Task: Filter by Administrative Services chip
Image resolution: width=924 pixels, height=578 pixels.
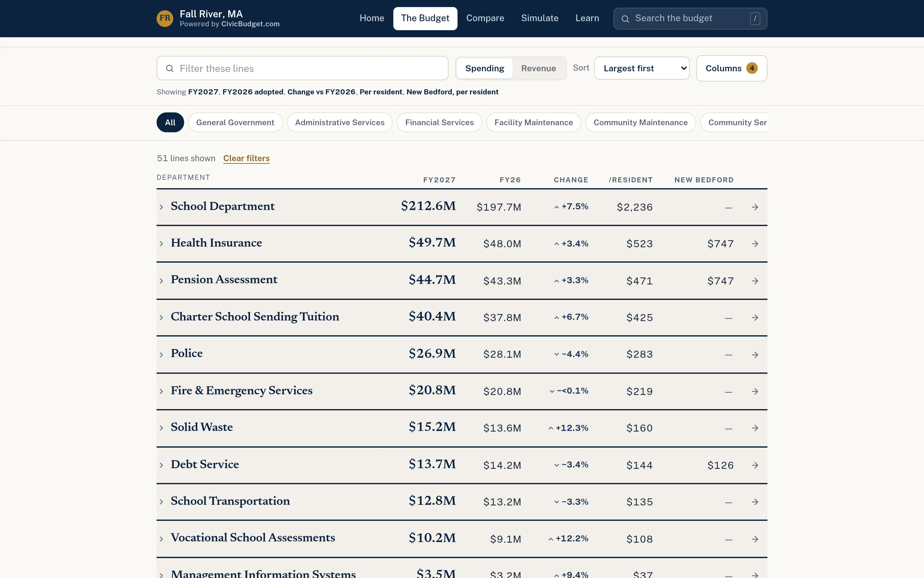Action: point(340,122)
